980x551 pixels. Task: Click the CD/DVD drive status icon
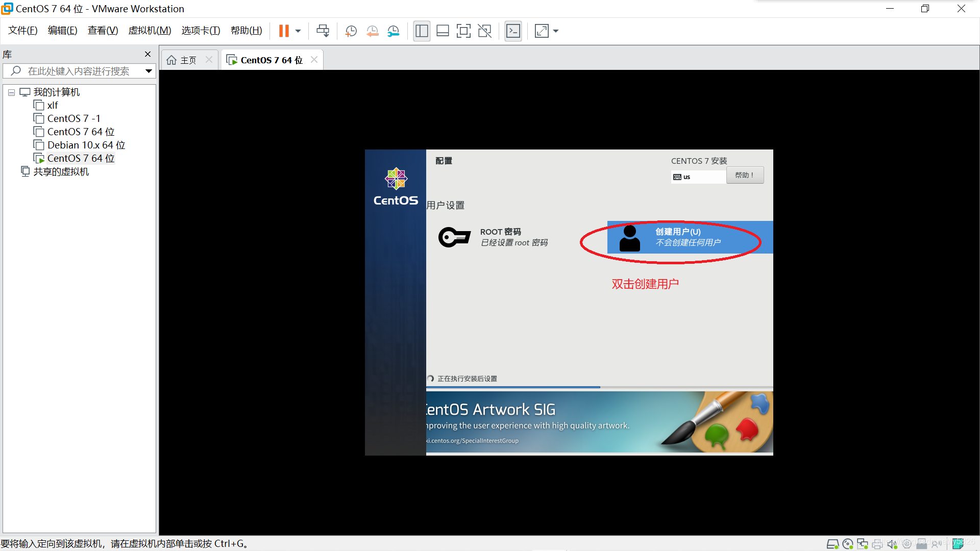[848, 544]
